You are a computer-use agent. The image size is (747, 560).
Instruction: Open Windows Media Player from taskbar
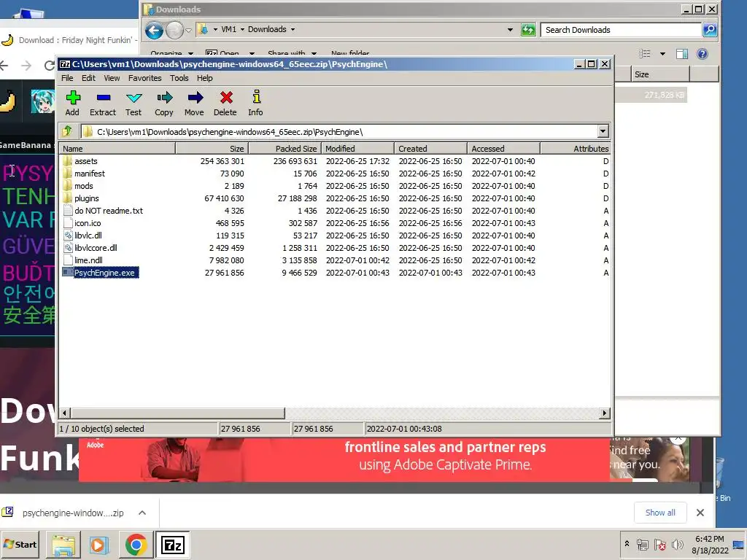(x=99, y=545)
